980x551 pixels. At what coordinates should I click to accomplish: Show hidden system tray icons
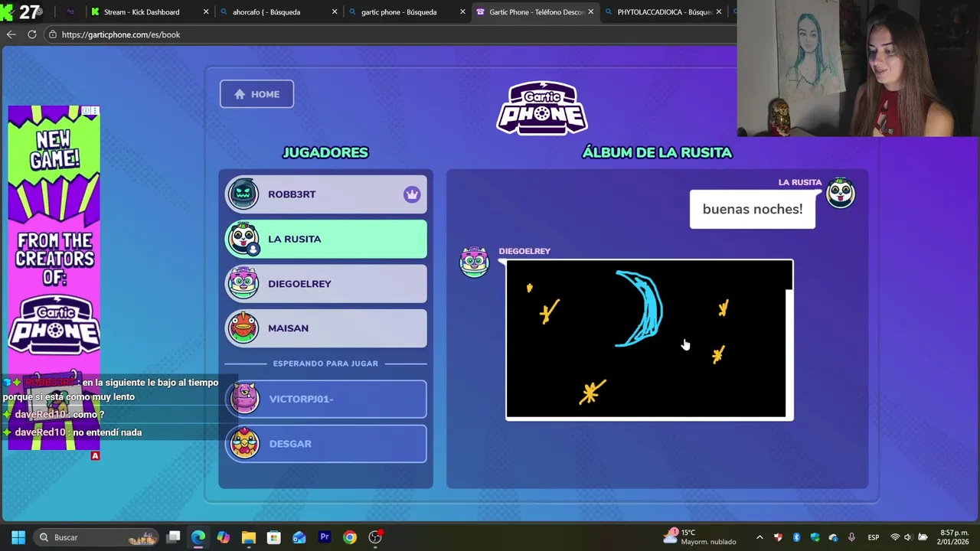click(759, 537)
